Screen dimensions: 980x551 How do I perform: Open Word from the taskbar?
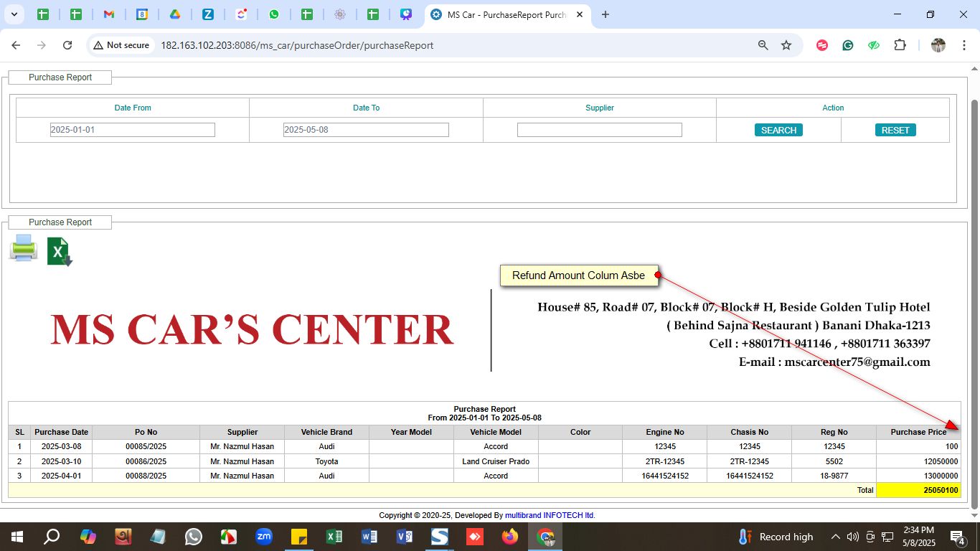point(369,537)
